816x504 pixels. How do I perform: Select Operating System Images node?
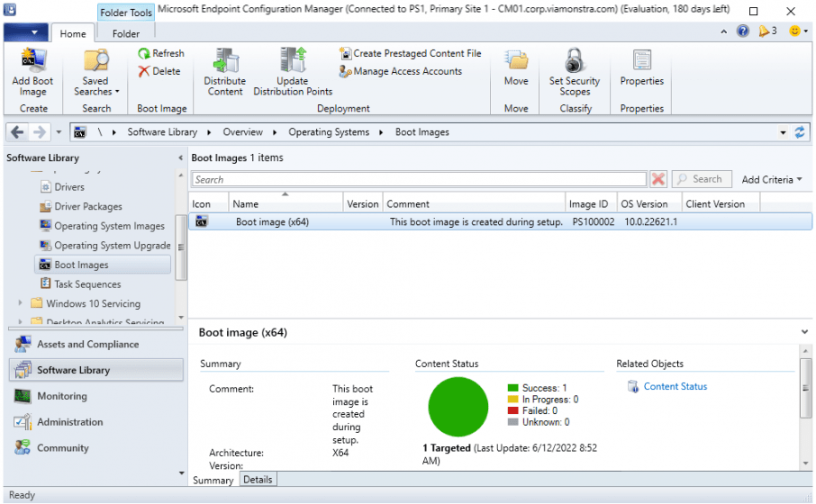tap(109, 226)
